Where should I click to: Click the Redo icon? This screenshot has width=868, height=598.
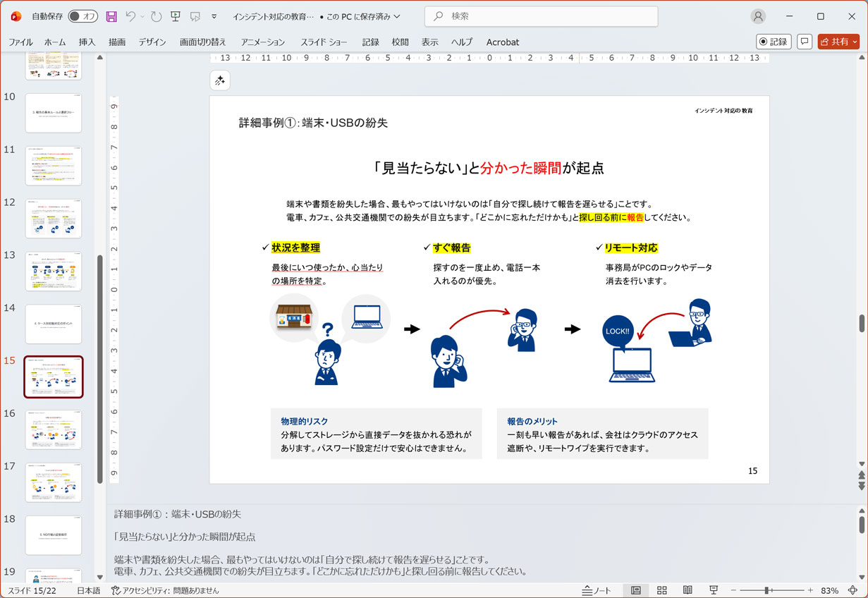pos(155,16)
